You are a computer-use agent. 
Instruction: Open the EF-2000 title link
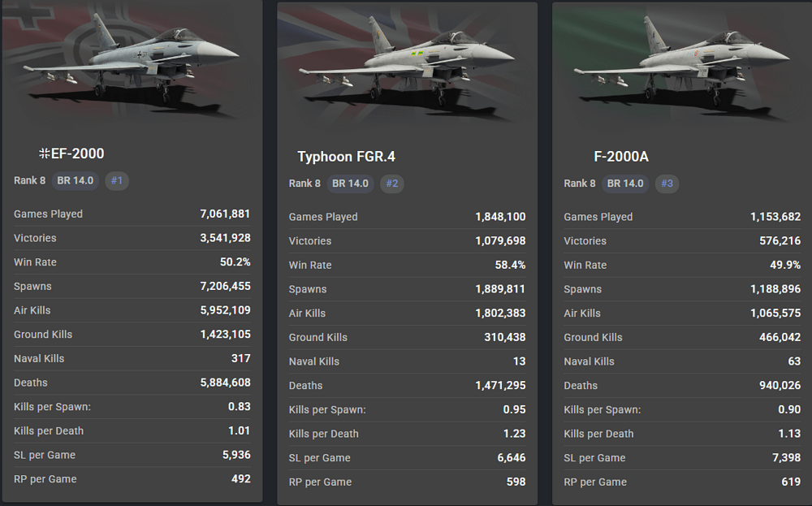click(78, 154)
